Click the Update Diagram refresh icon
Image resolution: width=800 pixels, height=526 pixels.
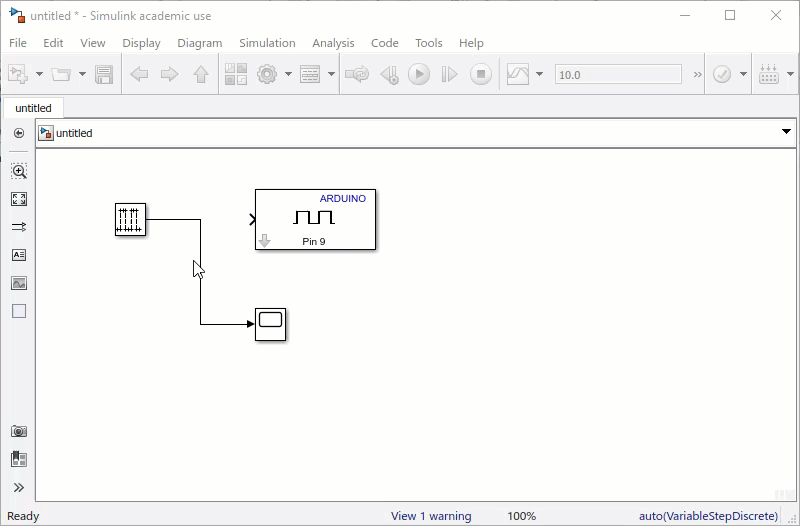[x=357, y=74]
